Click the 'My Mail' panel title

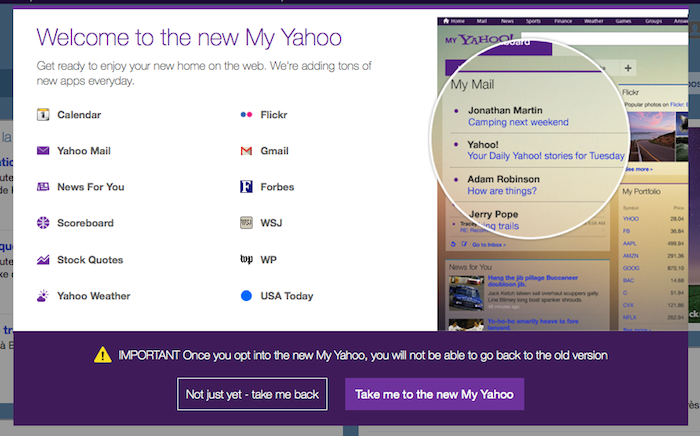pos(472,84)
